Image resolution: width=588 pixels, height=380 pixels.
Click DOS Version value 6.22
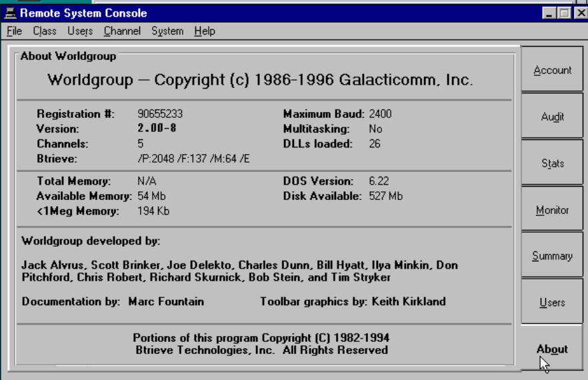379,181
